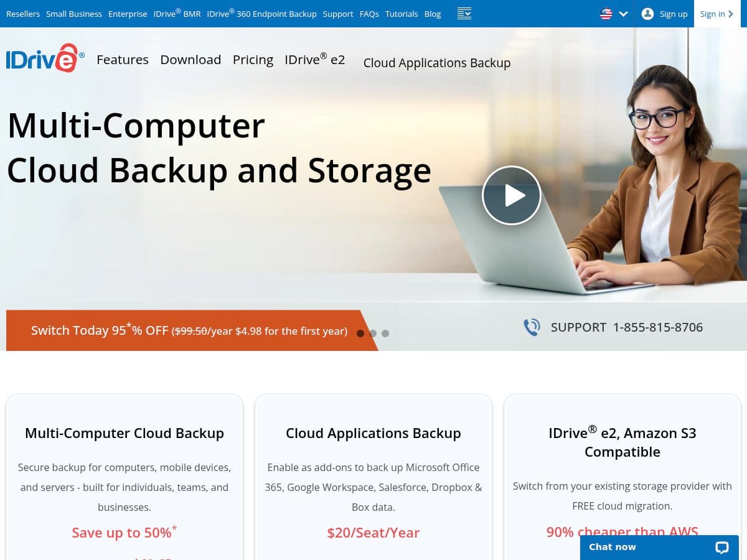Open the Download menu
Viewport: 747px width, 560px height.
(190, 60)
